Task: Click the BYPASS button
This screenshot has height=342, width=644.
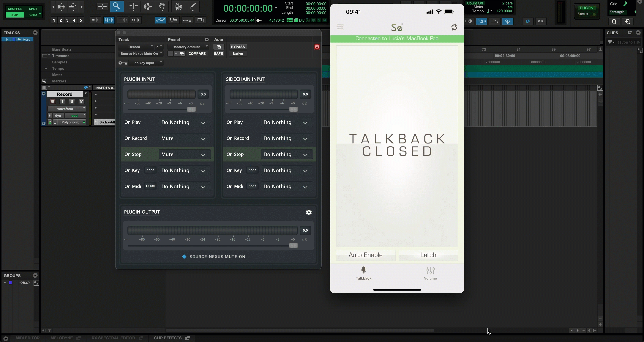Action: [x=238, y=47]
